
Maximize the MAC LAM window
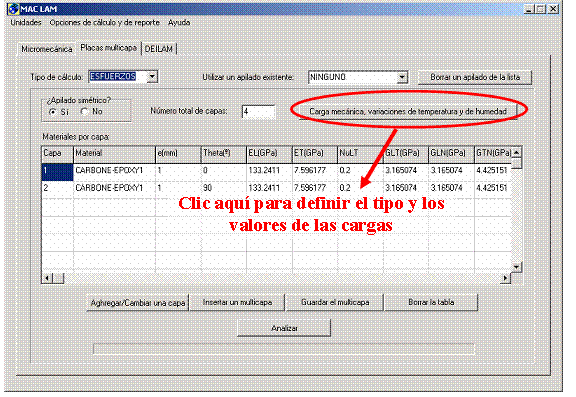540,9
